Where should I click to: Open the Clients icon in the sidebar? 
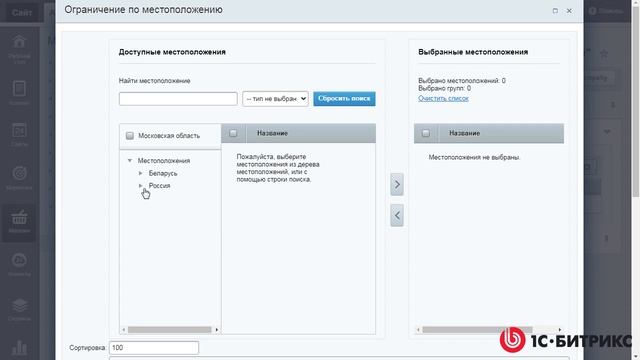[19, 260]
